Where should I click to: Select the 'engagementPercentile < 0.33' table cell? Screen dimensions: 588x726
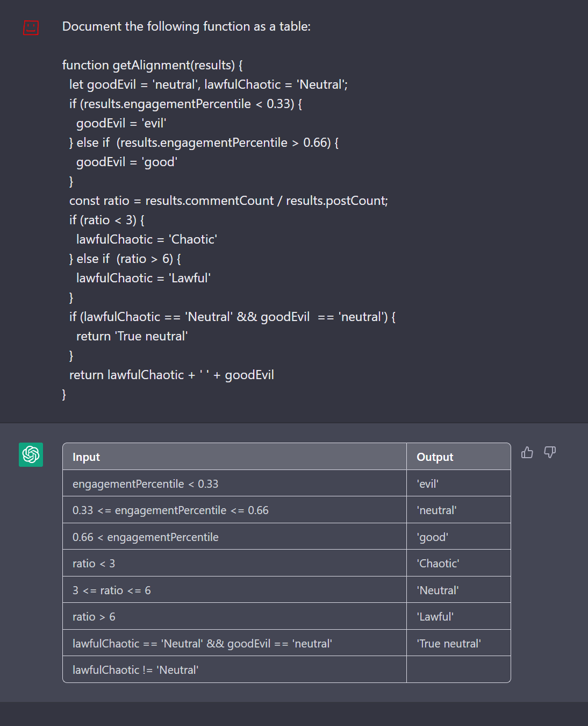(146, 484)
